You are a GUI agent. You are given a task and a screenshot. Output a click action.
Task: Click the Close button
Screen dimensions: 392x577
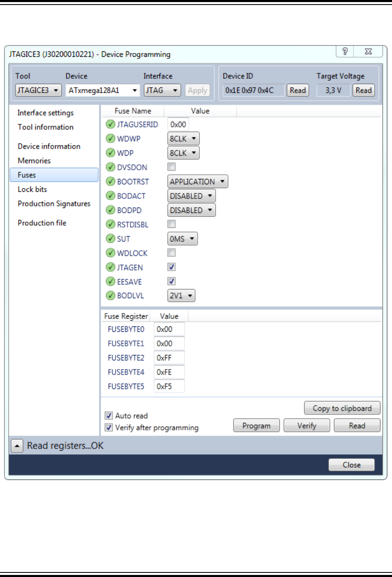351,465
